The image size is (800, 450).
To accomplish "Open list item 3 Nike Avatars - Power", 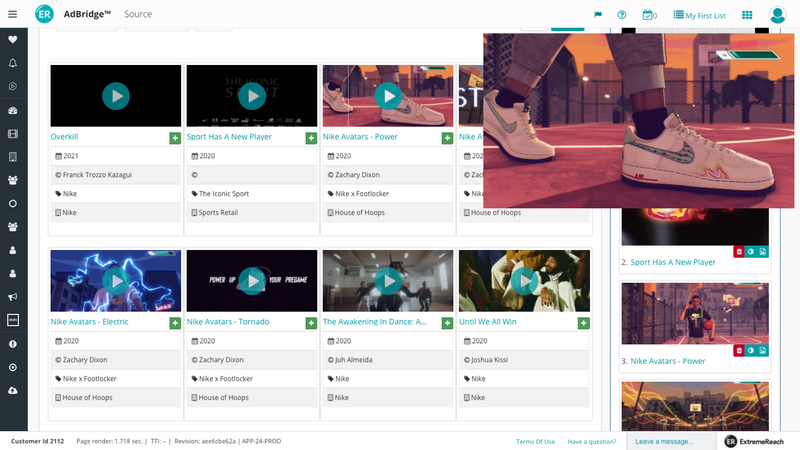I will tap(668, 361).
